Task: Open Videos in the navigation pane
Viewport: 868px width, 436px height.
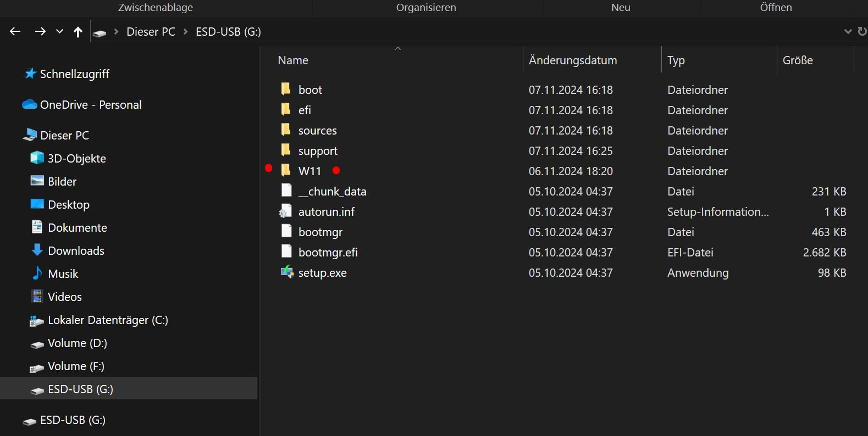Action: [65, 297]
